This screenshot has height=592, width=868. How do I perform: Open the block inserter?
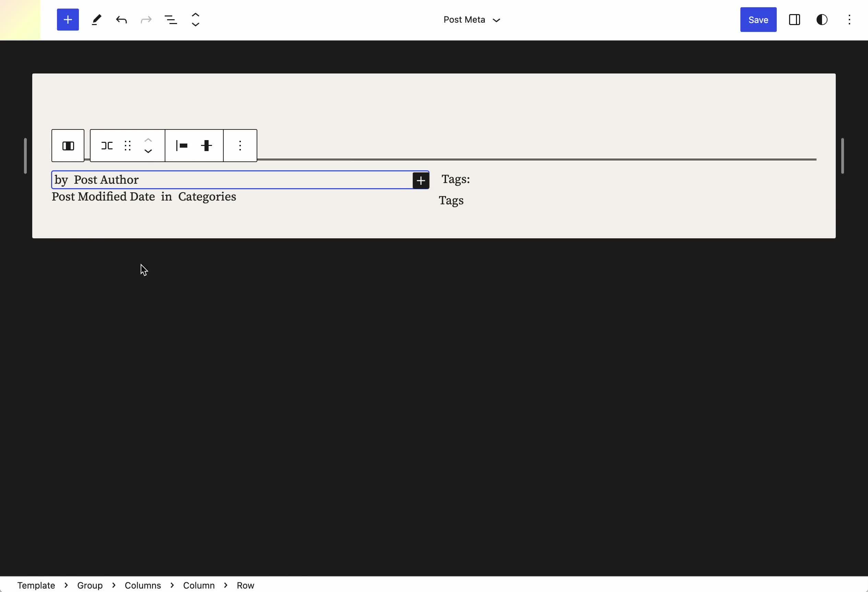(68, 20)
